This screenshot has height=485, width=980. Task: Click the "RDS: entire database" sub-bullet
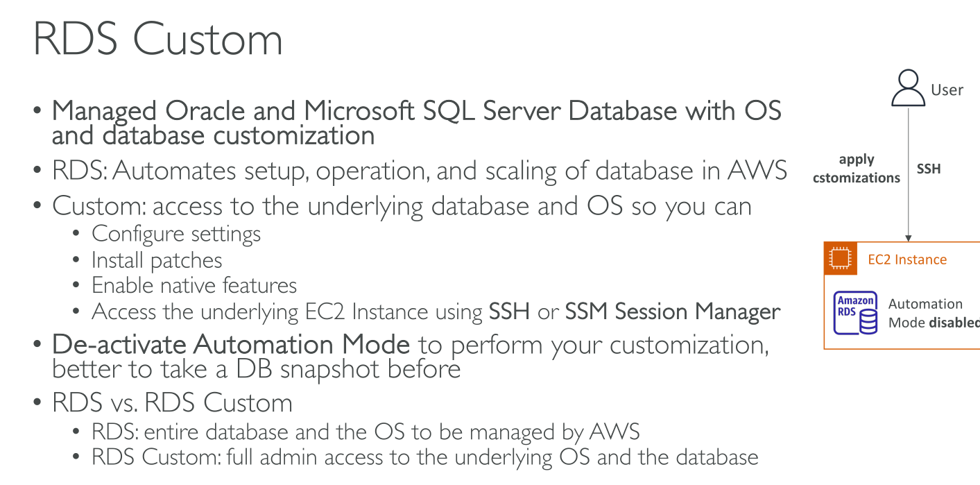pyautogui.click(x=366, y=432)
